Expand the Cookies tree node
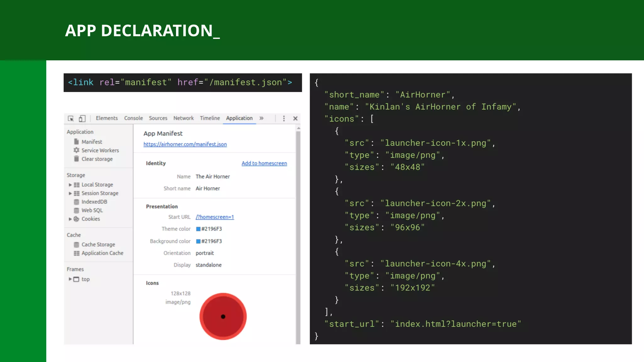Image resolution: width=644 pixels, height=362 pixels. click(x=70, y=219)
